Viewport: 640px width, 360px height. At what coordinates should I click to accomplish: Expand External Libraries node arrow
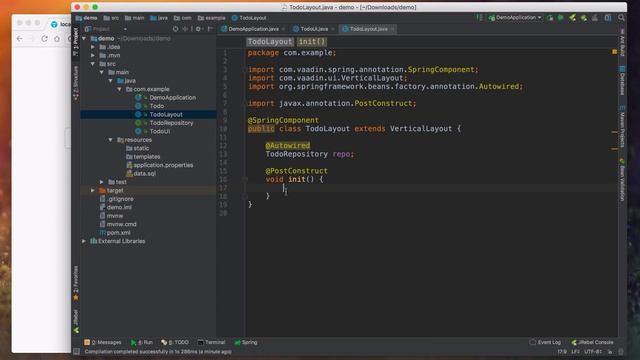click(84, 241)
